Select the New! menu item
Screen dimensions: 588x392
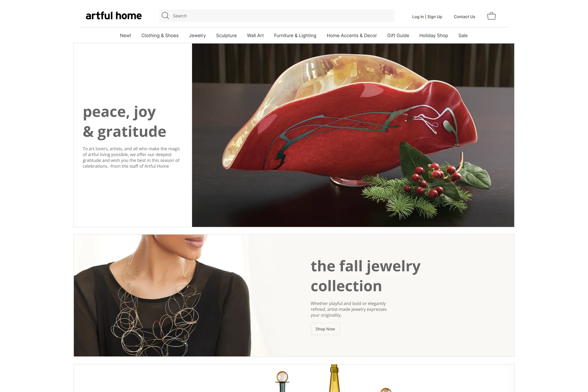click(x=125, y=36)
